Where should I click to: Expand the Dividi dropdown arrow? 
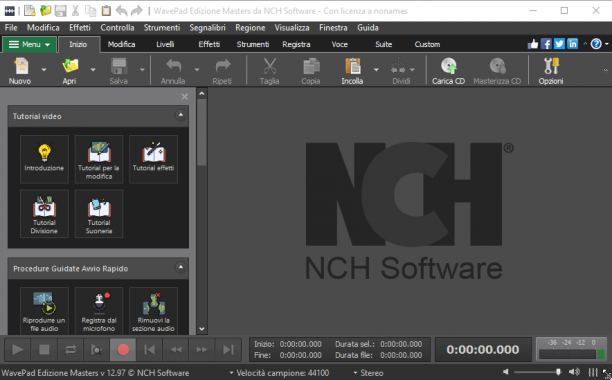point(412,70)
